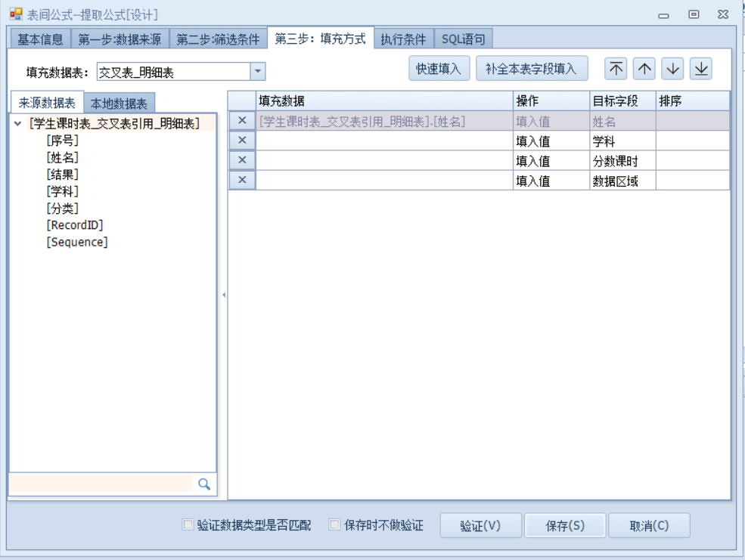
Task: Click the move-to-top arrow icon
Action: (617, 69)
